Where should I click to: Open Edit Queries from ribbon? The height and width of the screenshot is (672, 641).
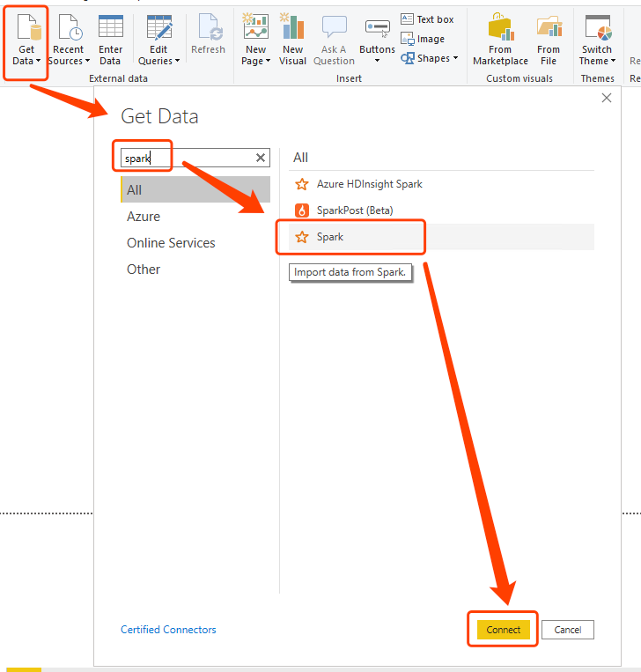pos(158,40)
